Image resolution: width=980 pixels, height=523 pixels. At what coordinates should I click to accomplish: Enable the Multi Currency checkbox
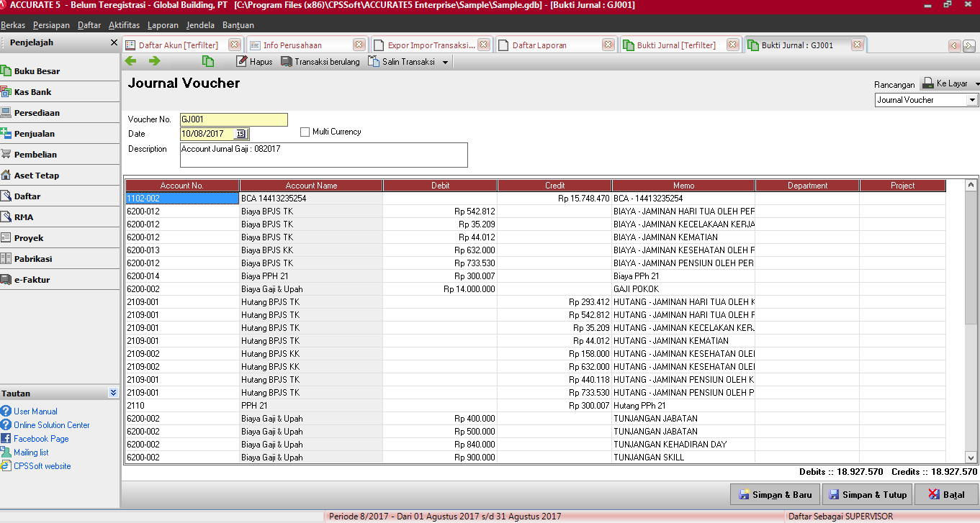pos(305,132)
